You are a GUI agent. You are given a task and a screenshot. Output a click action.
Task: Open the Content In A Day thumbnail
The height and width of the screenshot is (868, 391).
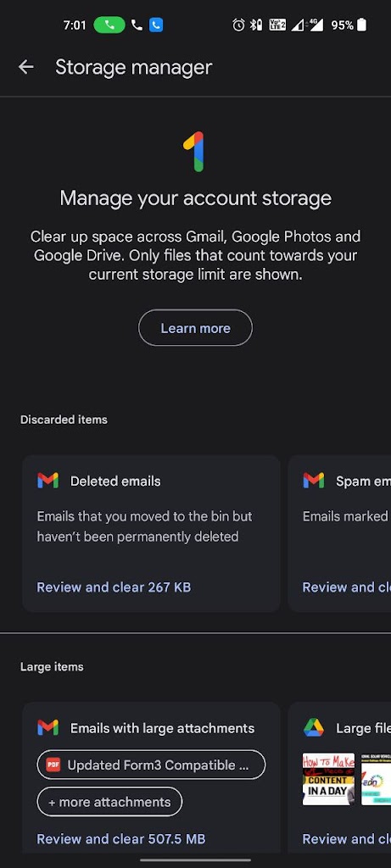[328, 780]
